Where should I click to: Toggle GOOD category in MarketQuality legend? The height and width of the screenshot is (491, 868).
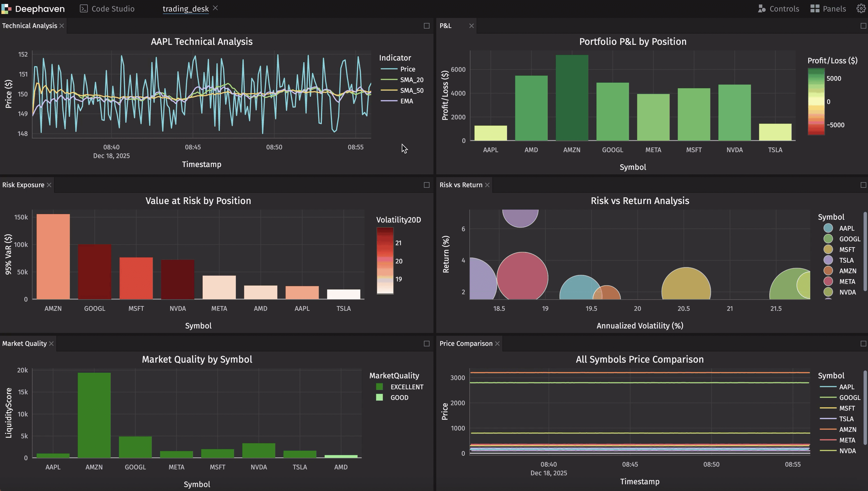click(x=399, y=398)
